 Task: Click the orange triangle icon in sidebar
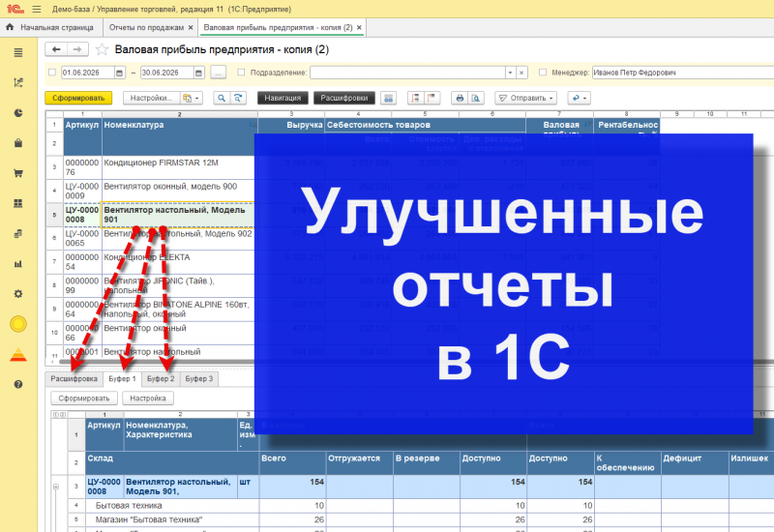coord(18,354)
